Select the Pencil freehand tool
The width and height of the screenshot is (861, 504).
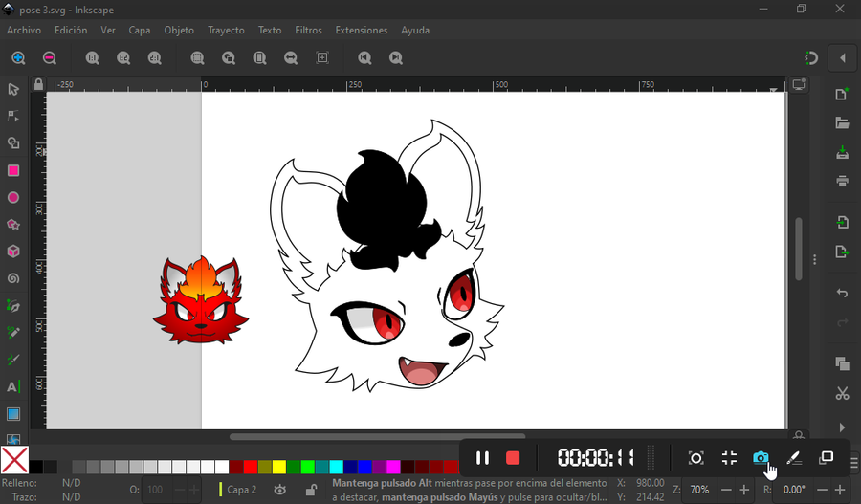(13, 332)
